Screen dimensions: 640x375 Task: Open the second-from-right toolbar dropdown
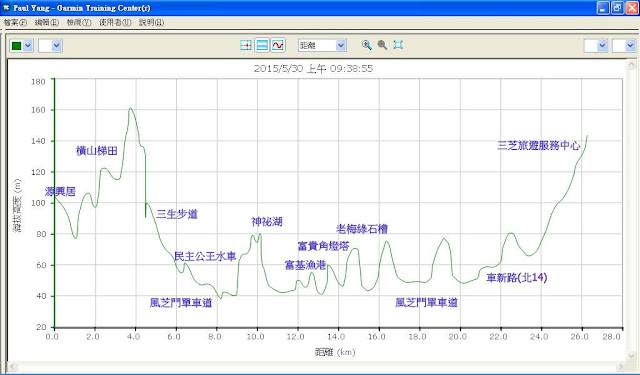click(602, 46)
